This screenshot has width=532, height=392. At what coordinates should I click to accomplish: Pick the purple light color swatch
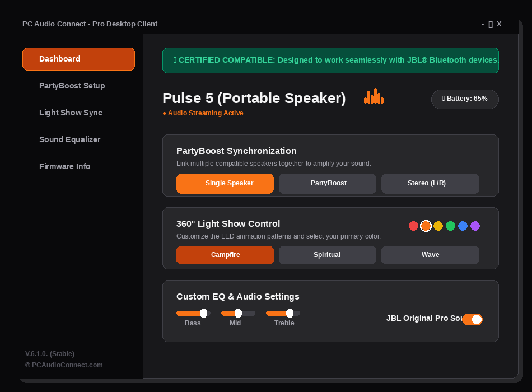click(475, 226)
